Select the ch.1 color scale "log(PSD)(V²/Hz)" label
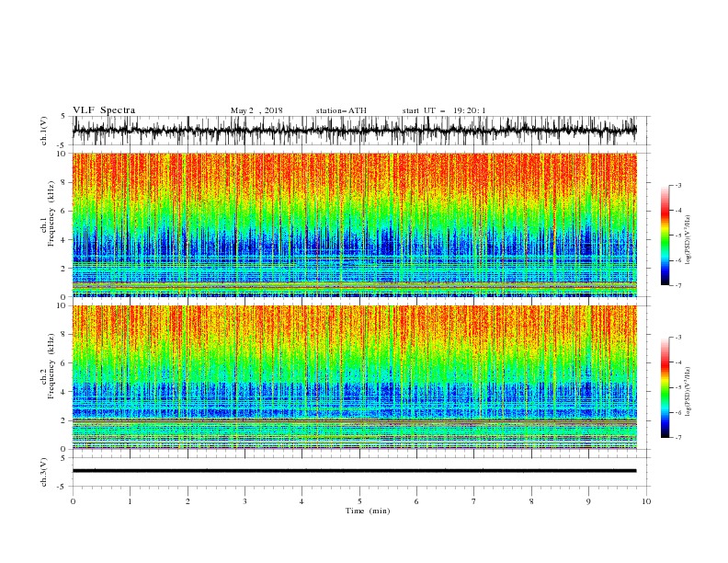This screenshot has width=728, height=563. 688,240
